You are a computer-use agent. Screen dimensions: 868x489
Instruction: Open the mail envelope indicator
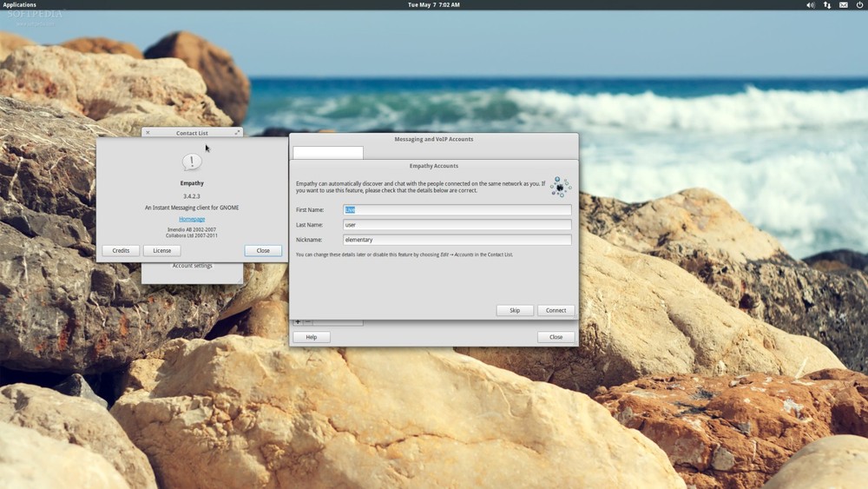843,5
